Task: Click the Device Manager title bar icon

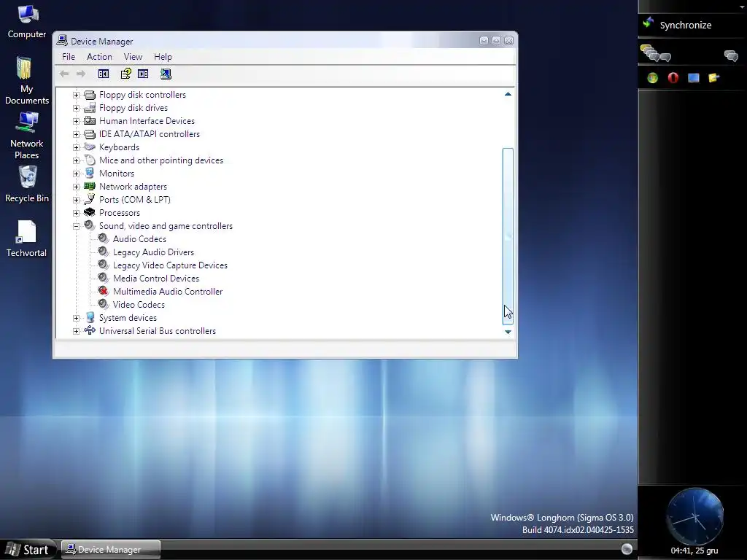Action: pos(62,41)
